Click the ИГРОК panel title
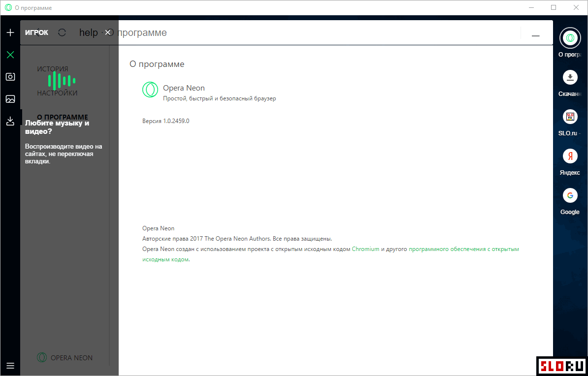 pyautogui.click(x=37, y=32)
